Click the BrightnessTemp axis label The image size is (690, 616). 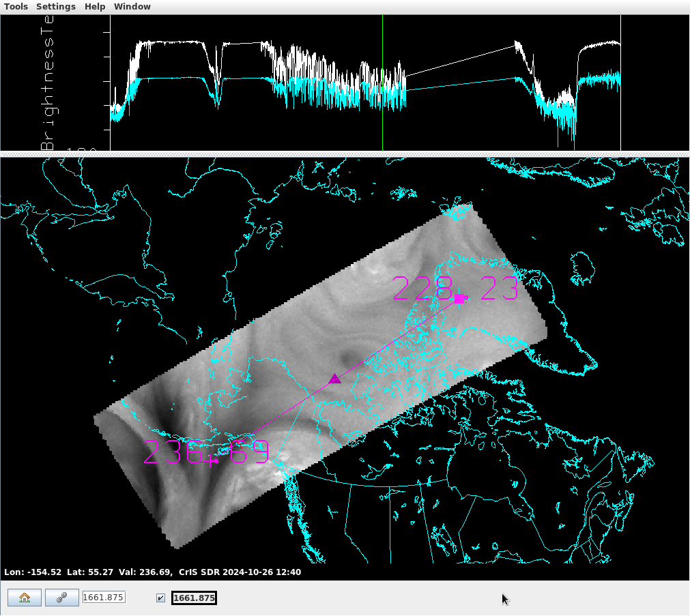[48, 82]
